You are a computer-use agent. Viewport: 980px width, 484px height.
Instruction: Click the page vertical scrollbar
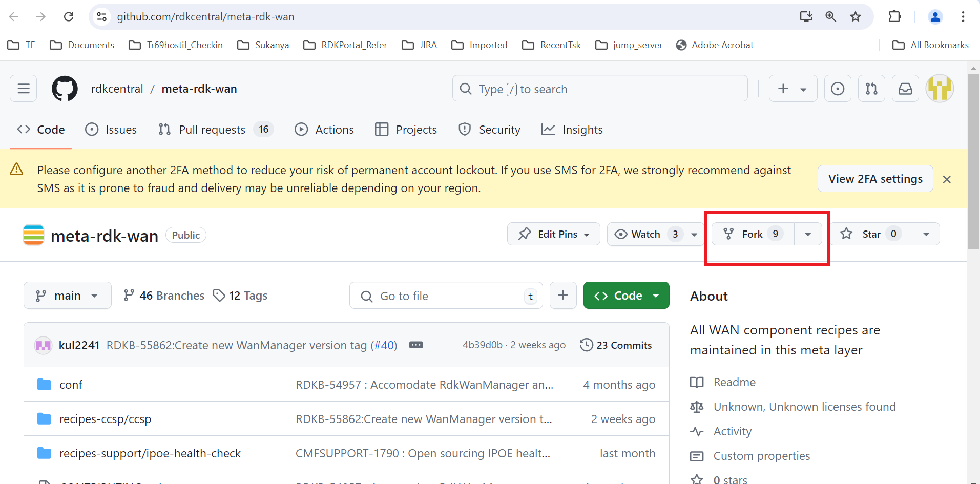point(973,161)
